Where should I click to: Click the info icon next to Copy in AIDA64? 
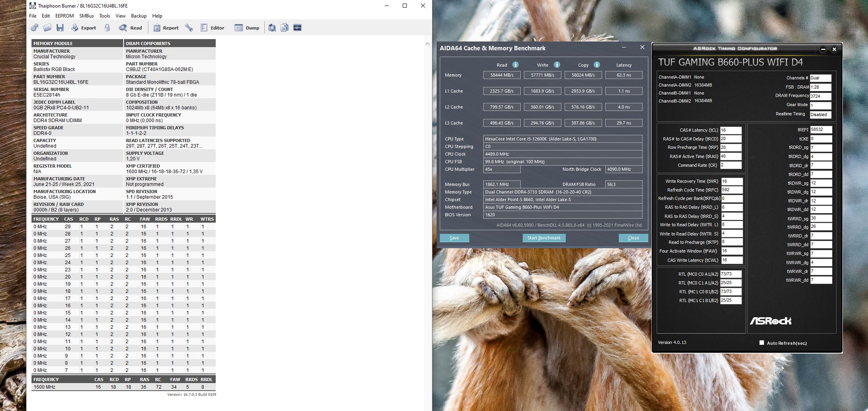tap(597, 65)
